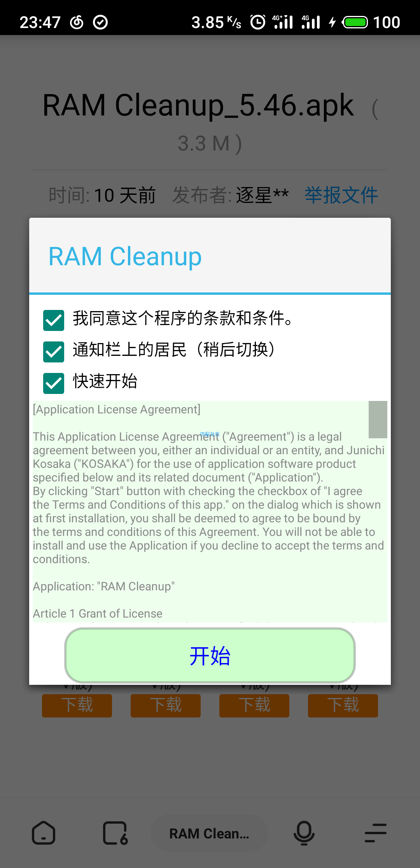The width and height of the screenshot is (420, 868).
Task: Tap the battery indicator icon
Action: [355, 22]
